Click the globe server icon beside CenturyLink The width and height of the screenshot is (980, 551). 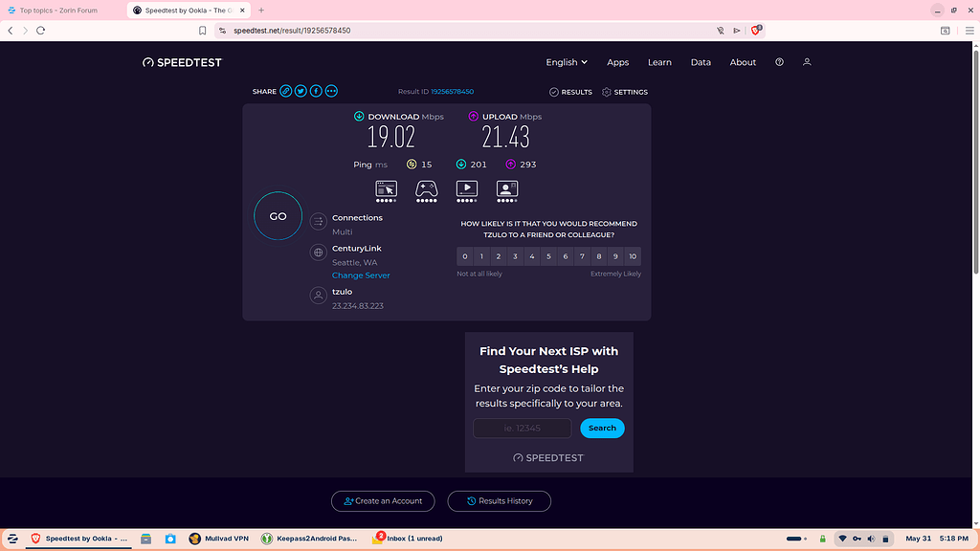click(x=318, y=253)
